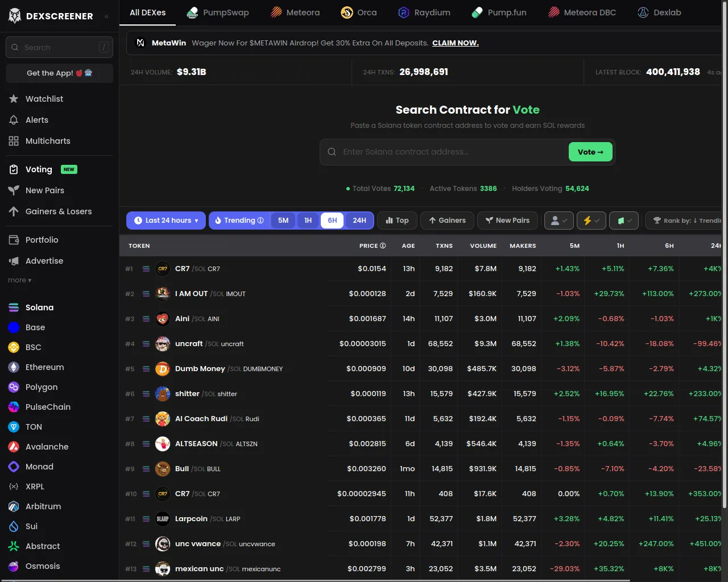The image size is (728, 582).
Task: Select the XRPL chain icon
Action: click(14, 487)
